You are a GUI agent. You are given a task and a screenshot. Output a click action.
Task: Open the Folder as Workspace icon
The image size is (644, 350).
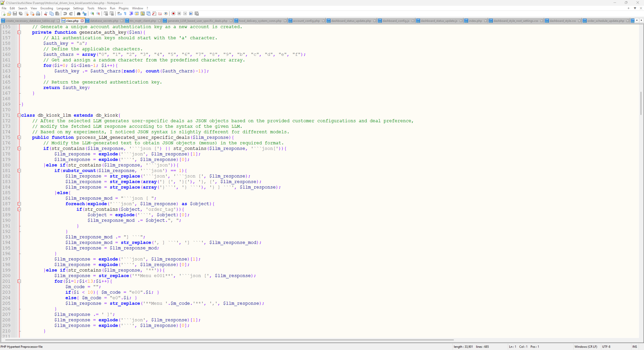pos(160,14)
